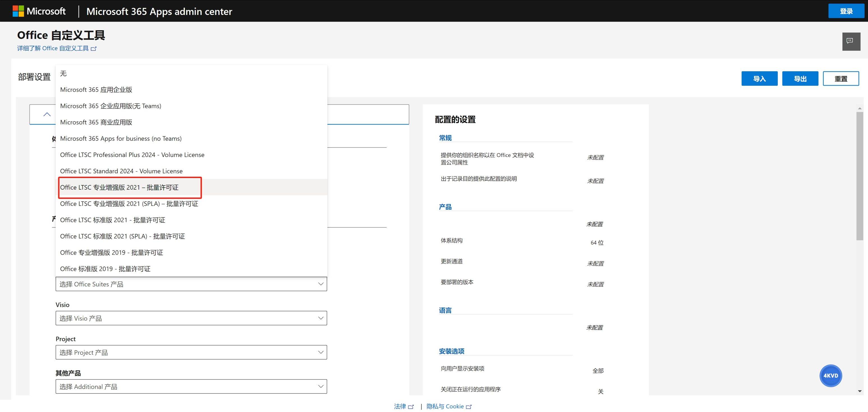This screenshot has height=412, width=868.
Task: Click the 导入 button
Action: pyautogui.click(x=759, y=79)
